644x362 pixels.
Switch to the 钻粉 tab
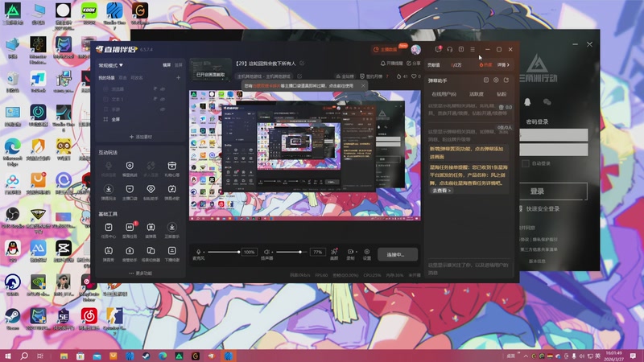coord(502,94)
